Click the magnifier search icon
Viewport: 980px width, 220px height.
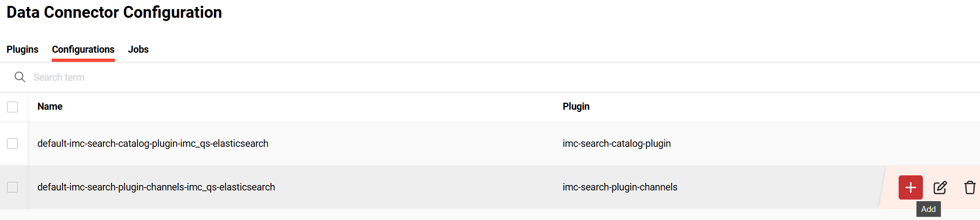20,77
